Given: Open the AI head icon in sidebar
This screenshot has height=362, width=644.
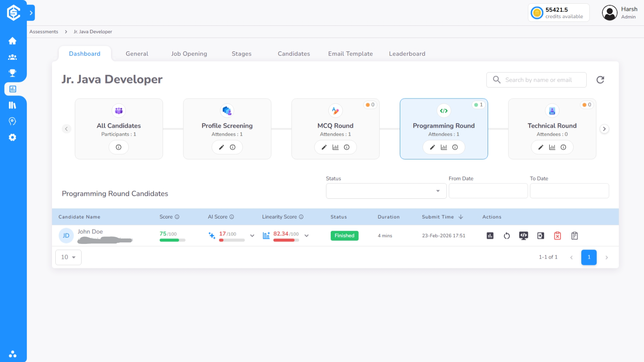Looking at the screenshot, I should coord(13,121).
